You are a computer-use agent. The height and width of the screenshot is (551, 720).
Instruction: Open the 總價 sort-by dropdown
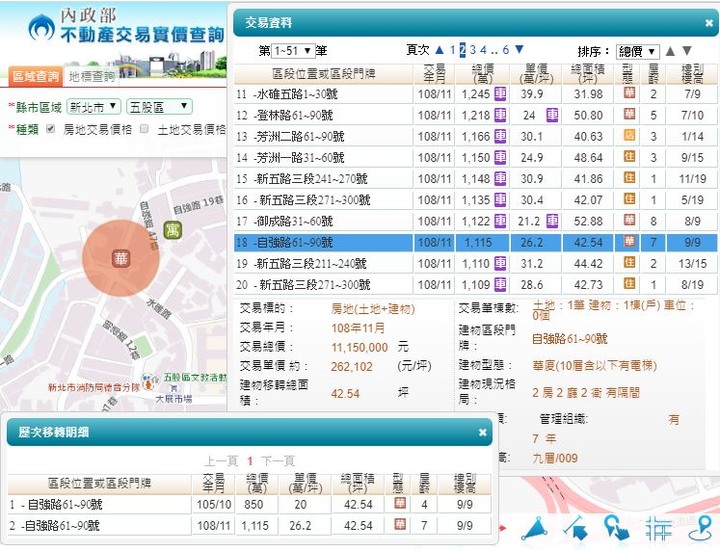pos(638,51)
